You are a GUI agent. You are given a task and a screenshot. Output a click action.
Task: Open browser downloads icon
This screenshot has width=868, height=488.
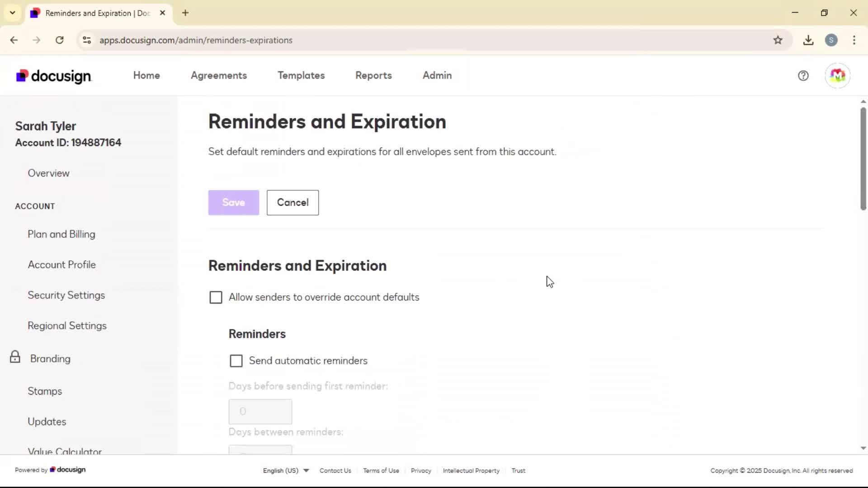[x=808, y=40]
